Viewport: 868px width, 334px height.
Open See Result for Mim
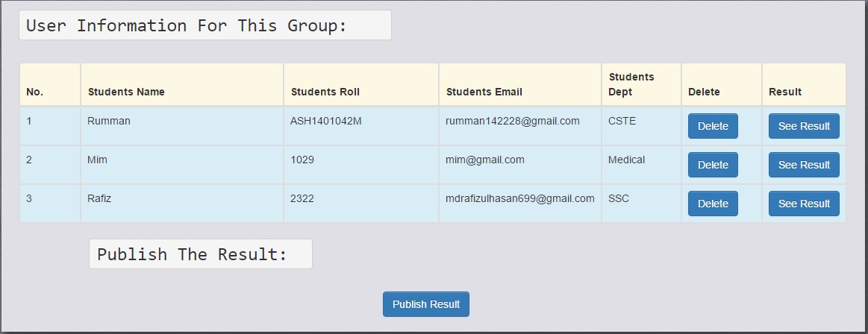pyautogui.click(x=804, y=165)
